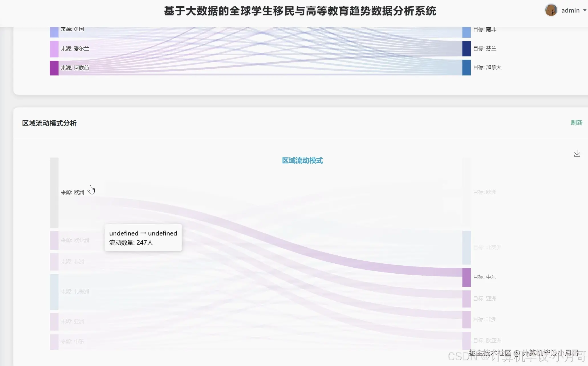
Task: Select the 目标: 非洲 target node
Action: point(467,319)
